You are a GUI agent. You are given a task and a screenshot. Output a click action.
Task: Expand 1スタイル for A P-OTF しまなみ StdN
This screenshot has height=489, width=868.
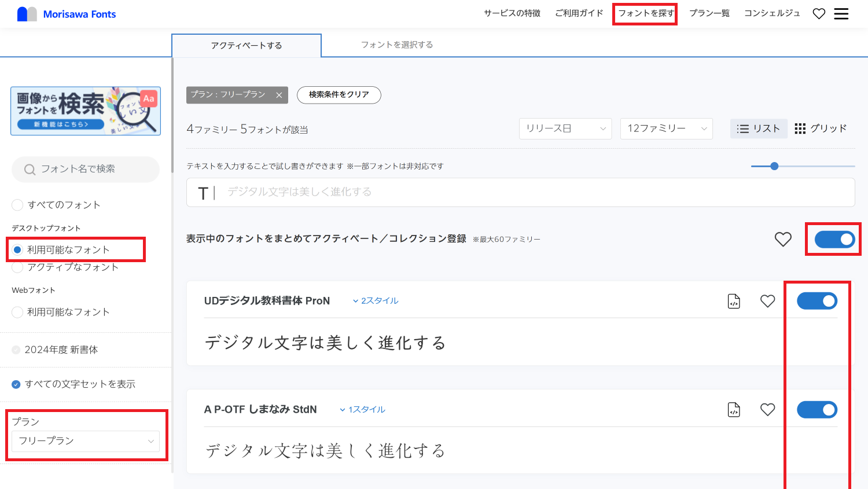[362, 410]
